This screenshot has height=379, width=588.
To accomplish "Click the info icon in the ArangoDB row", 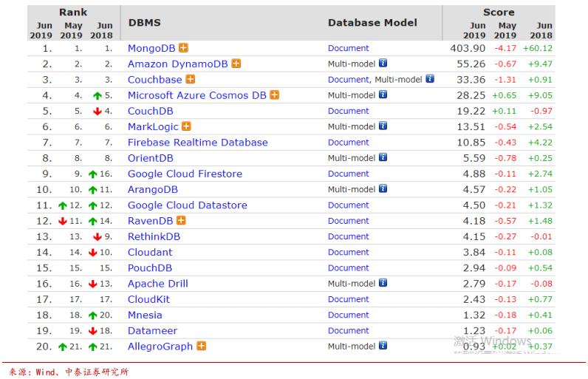I will 383,188.
